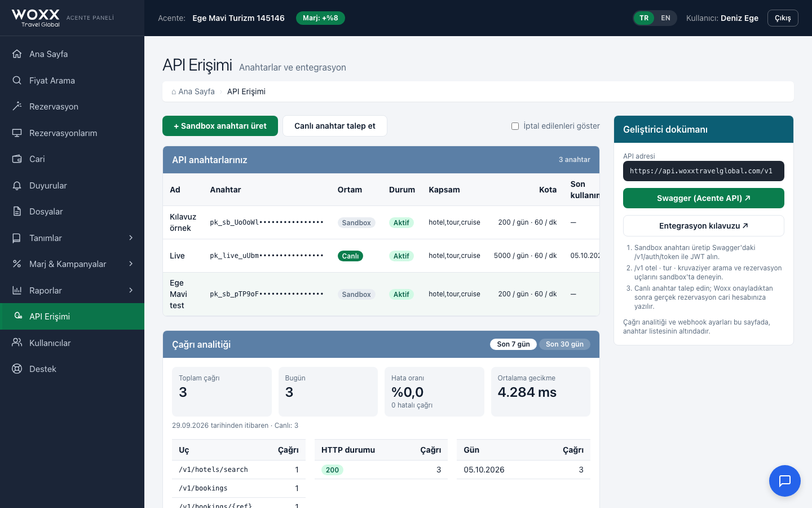This screenshot has width=812, height=508.
Task: Switch language to EN
Action: [665, 18]
